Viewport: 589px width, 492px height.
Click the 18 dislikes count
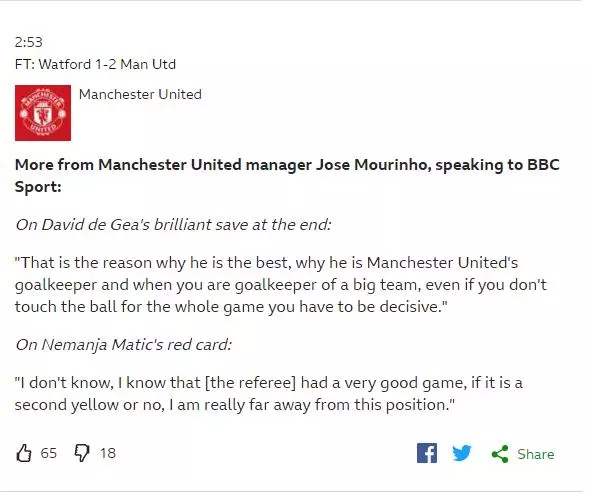tap(108, 453)
